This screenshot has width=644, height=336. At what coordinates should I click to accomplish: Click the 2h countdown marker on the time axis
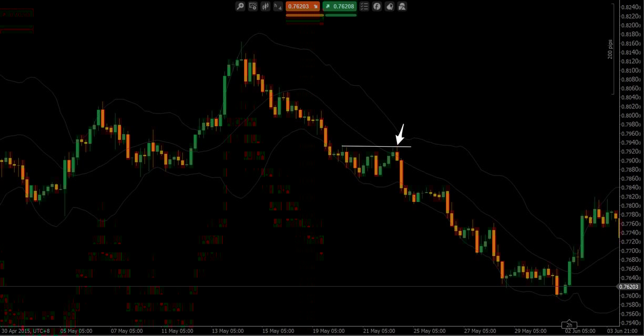pyautogui.click(x=569, y=324)
